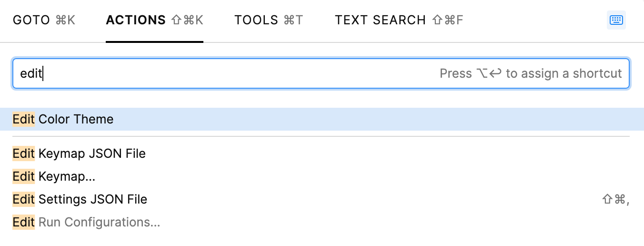The image size is (644, 246).
Task: Select the ACTIONS tab
Action: (x=154, y=20)
